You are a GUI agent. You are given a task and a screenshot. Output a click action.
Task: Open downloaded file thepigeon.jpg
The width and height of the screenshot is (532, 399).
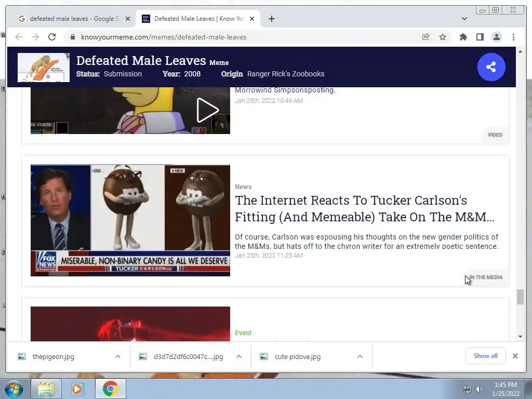click(54, 356)
